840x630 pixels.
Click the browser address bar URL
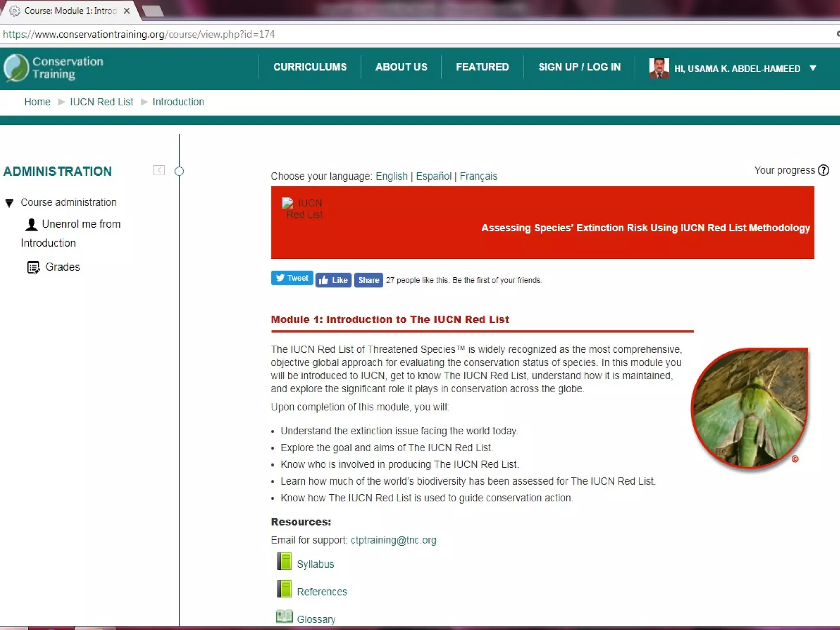tap(139, 34)
